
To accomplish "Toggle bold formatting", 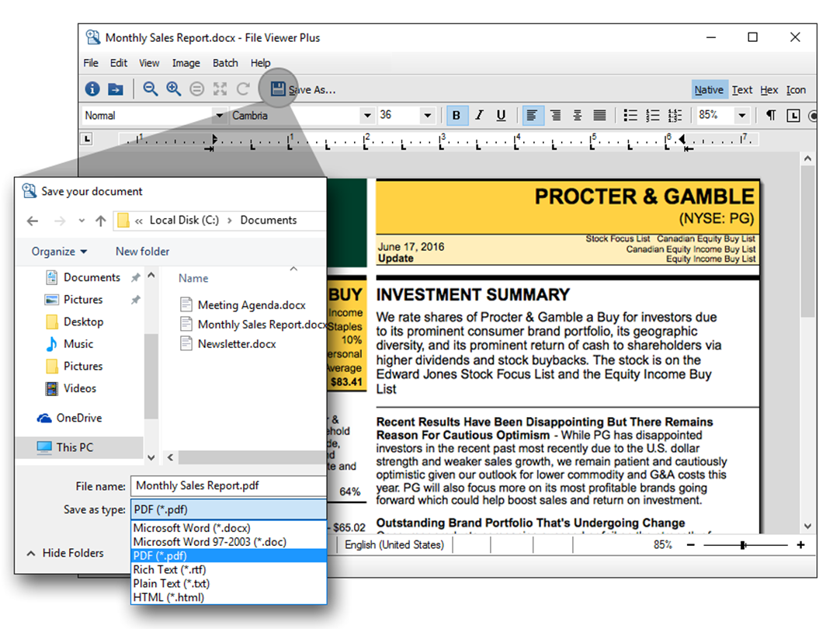I will pos(456,115).
